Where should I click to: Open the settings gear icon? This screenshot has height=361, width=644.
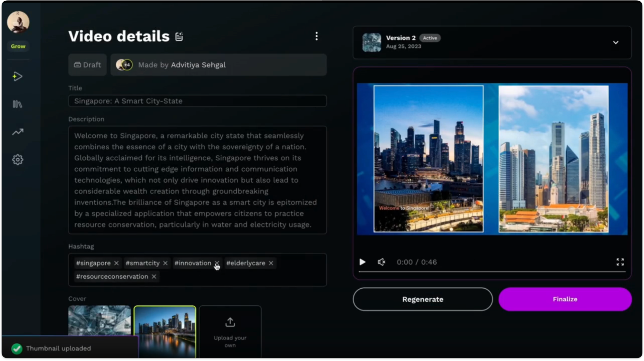[x=17, y=160]
